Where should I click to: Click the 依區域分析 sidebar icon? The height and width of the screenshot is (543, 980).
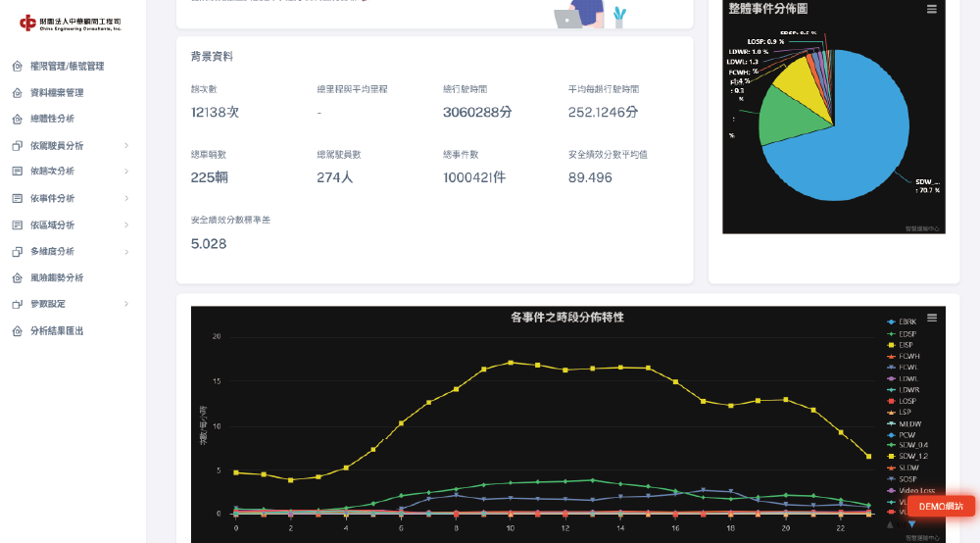coord(18,225)
